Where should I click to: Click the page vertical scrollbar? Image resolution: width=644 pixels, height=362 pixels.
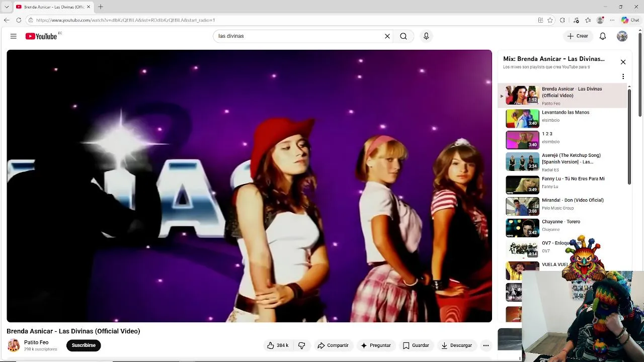(x=640, y=75)
